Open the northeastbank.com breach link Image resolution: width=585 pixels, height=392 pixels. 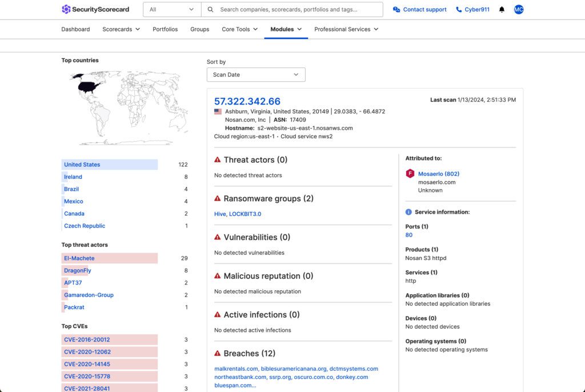241,377
